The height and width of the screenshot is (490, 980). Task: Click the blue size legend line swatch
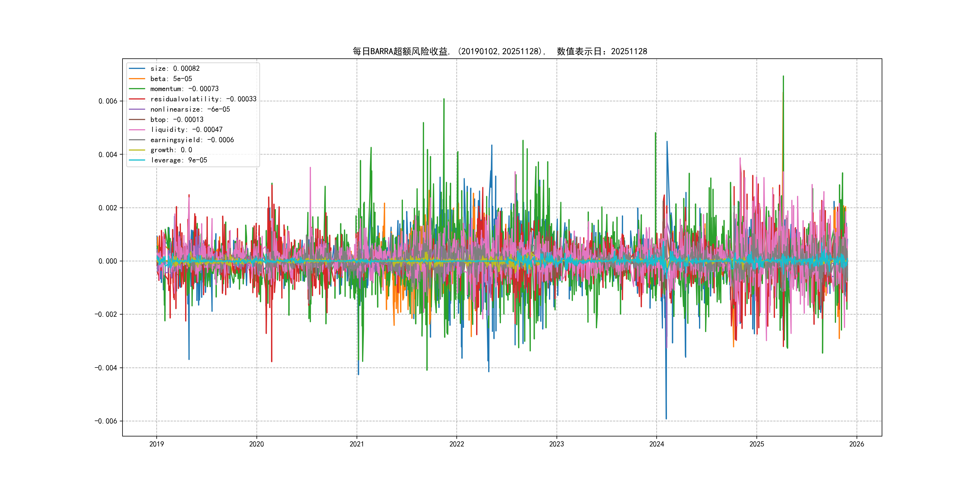point(137,68)
